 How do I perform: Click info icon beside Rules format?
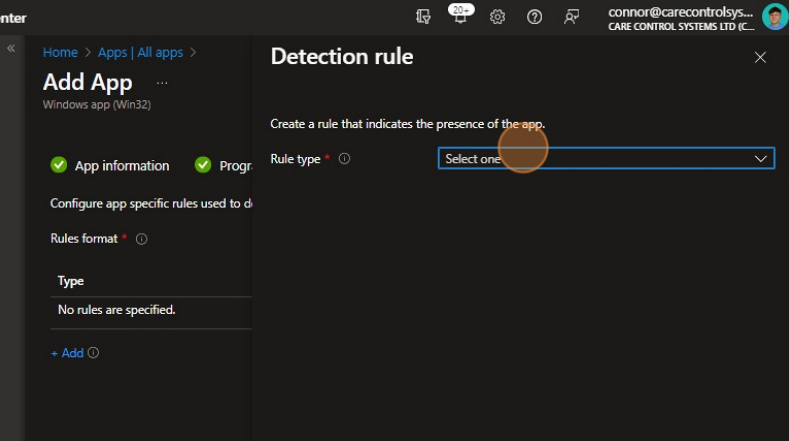(142, 239)
